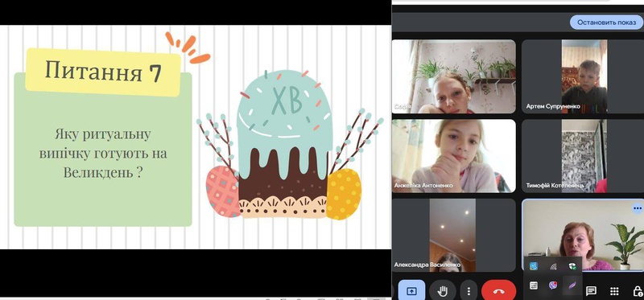Select Артем Супруненко's video tile
This screenshot has width=644, height=300.
[x=583, y=76]
